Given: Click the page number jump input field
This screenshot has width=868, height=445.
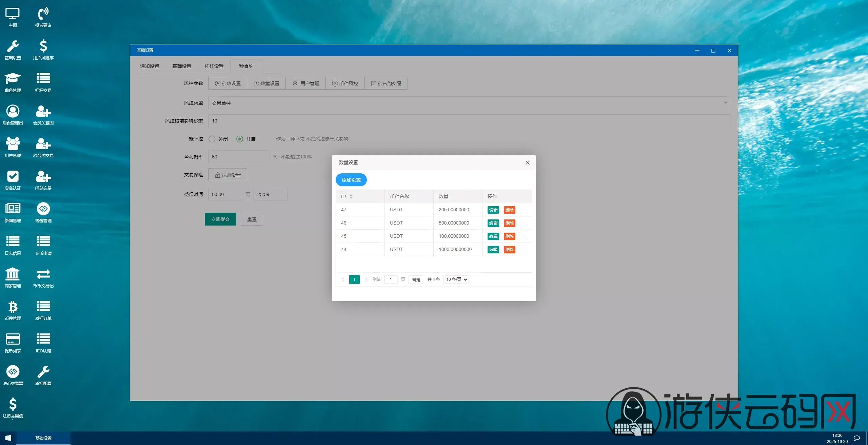Looking at the screenshot, I should (x=391, y=279).
